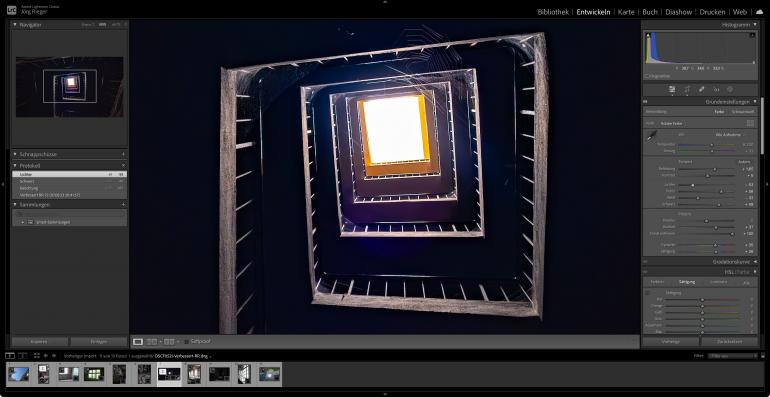770x397 pixels.
Task: Select the Red eye correction tool icon
Action: [x=716, y=89]
